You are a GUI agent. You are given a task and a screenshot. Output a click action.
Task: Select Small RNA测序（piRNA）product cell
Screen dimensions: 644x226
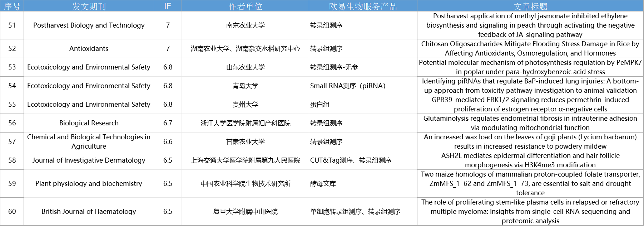point(363,86)
